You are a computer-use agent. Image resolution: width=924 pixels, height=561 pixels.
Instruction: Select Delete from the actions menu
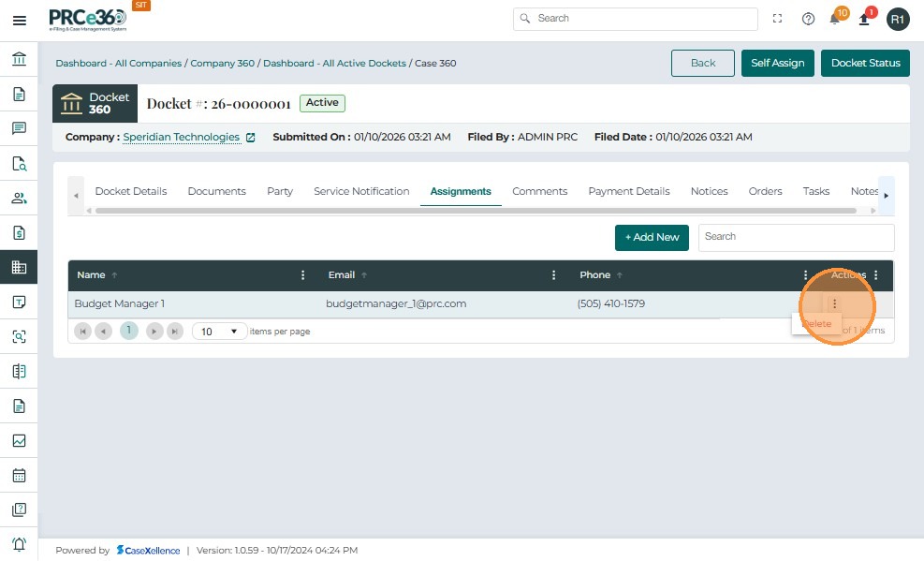point(816,324)
